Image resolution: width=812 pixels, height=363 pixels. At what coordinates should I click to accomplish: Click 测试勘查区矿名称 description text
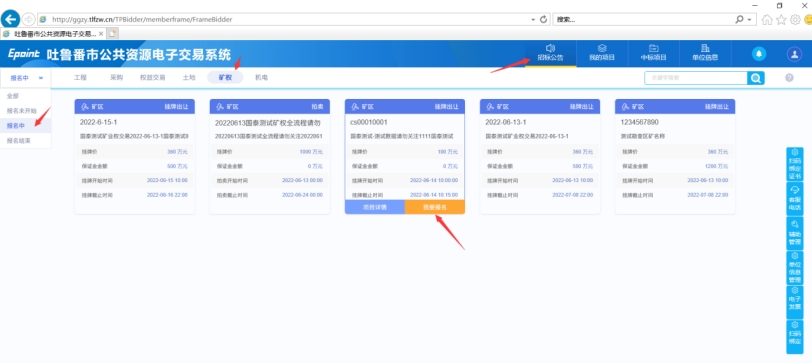pyautogui.click(x=643, y=136)
